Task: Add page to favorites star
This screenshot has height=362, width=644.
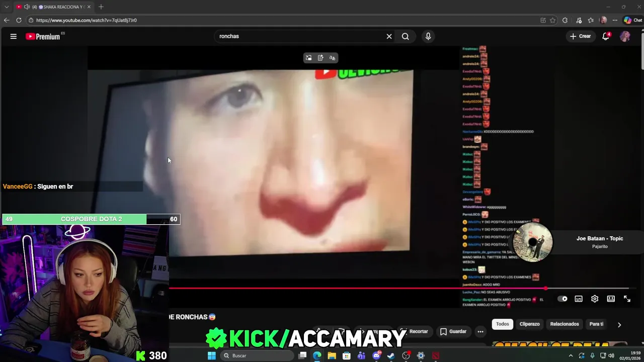Action: 552,20
